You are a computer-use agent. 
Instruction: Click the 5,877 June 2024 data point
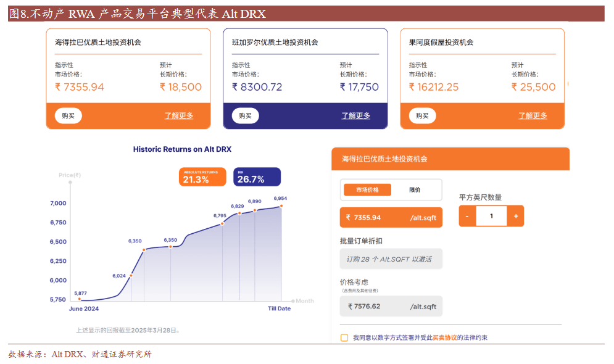[80, 300]
